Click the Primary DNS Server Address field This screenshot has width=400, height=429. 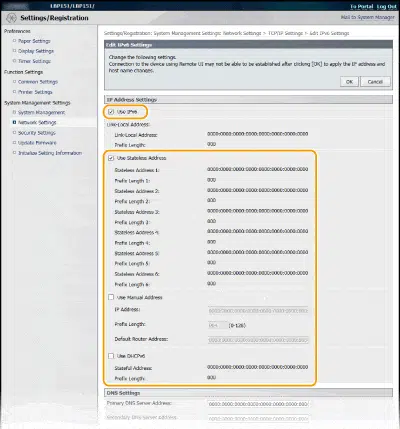pyautogui.click(x=258, y=404)
